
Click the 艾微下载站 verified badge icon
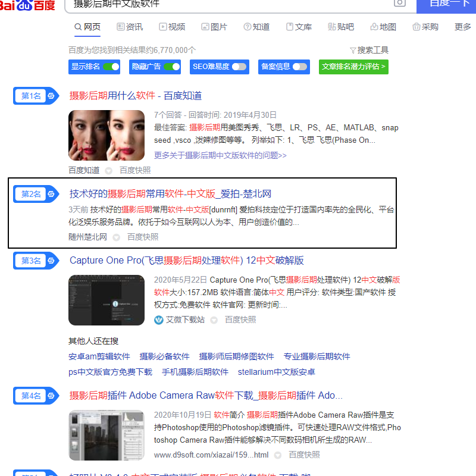pos(159,320)
